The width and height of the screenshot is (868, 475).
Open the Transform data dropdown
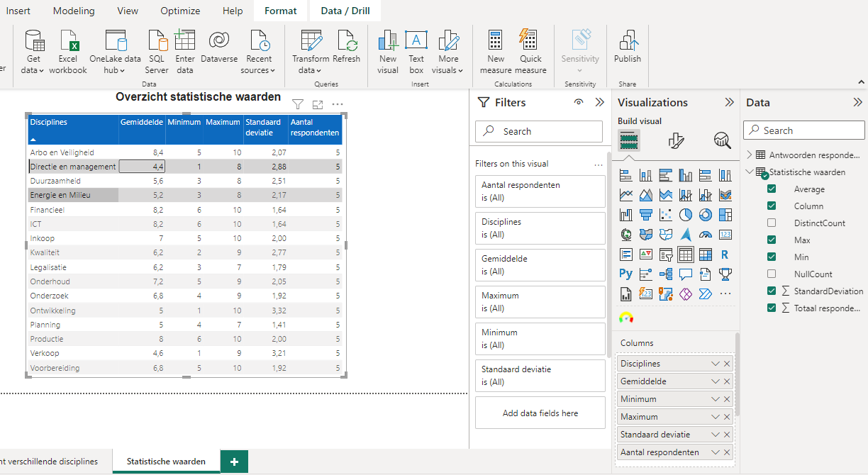(311, 52)
